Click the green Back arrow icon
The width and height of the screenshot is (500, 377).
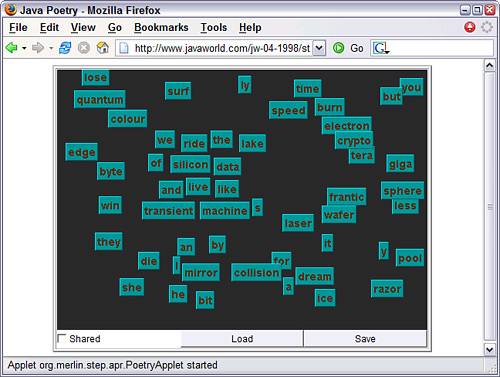click(x=12, y=48)
